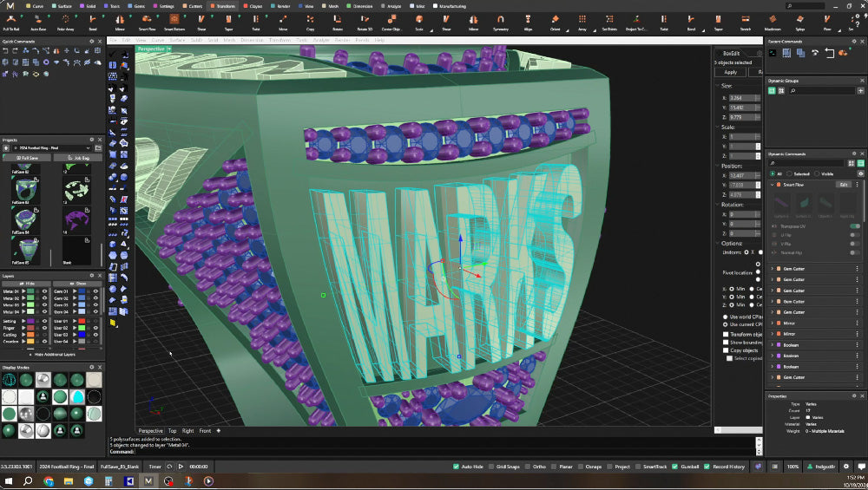Switch to the Cutters ribbon tab
Viewport: 868px width, 490px height.
coord(193,6)
